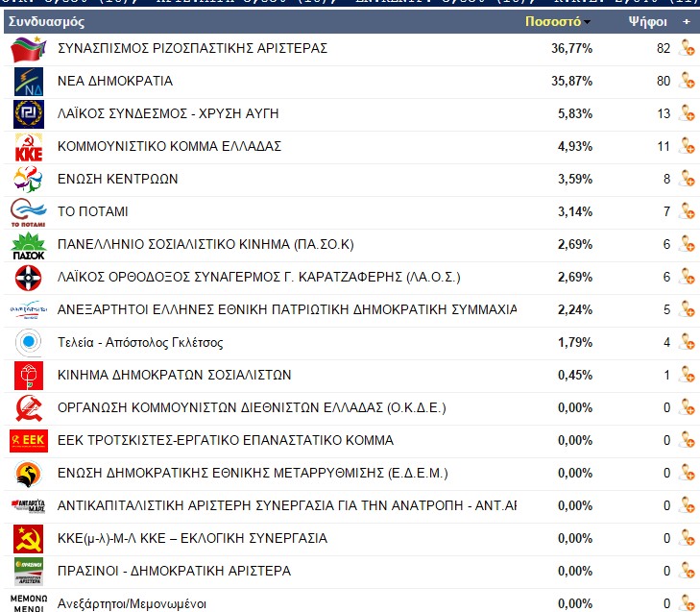Screen dimensions: 700x612
Task: Open candidates icon for ΕΝΩΣΗ ΚΕΝΤΡΩΩΝ row
Action: click(x=687, y=179)
